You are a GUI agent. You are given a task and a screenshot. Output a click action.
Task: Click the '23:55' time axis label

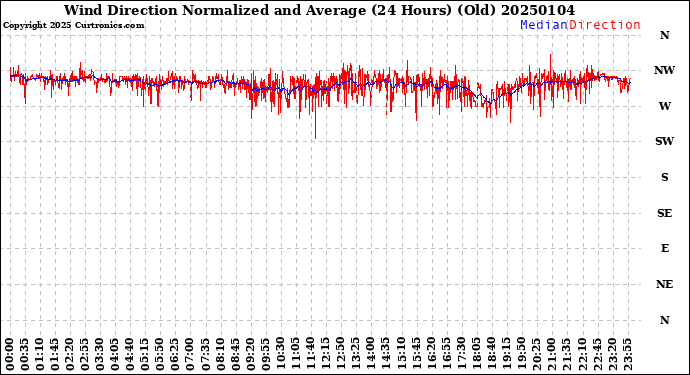tap(627, 354)
